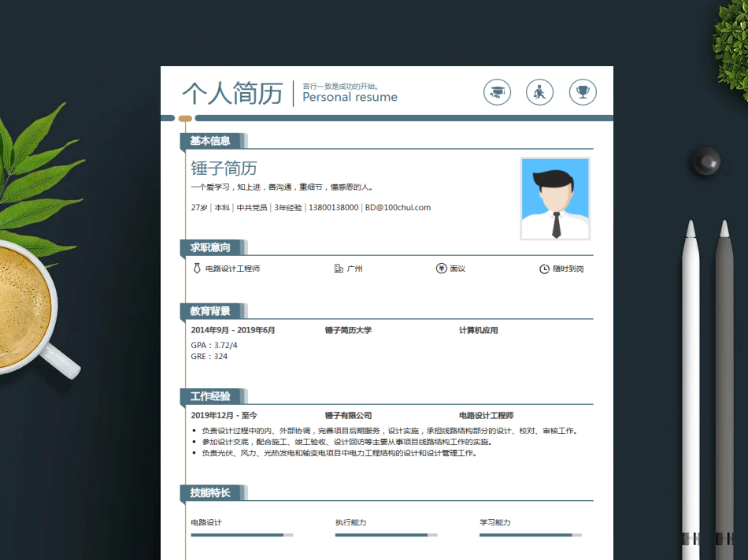Click the company name 锤子有限公司
The image size is (748, 560).
pyautogui.click(x=348, y=415)
